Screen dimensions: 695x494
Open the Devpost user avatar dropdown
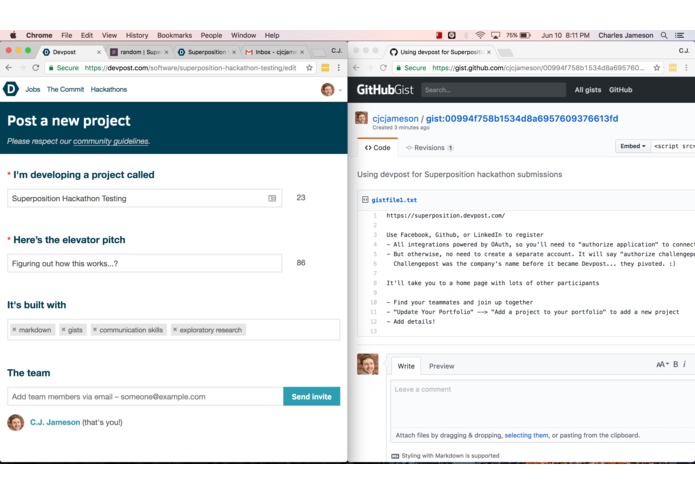tap(331, 89)
